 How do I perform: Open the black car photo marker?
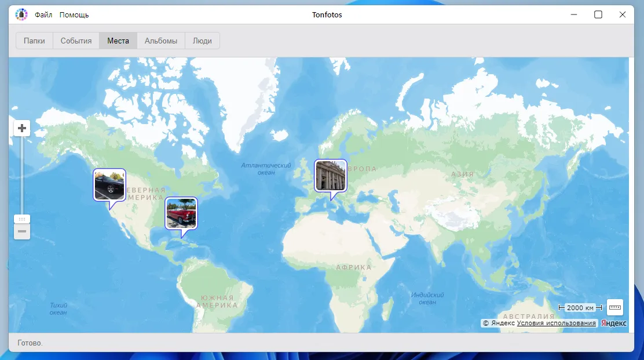109,185
